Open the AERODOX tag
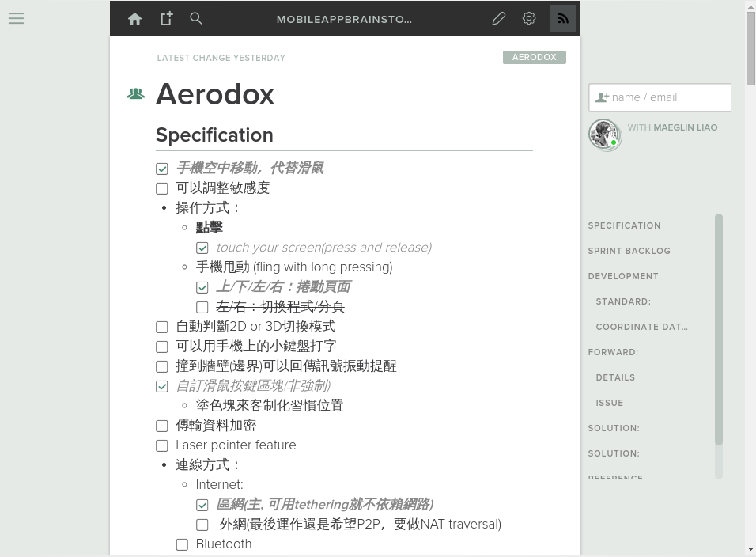756x557 pixels. [535, 57]
